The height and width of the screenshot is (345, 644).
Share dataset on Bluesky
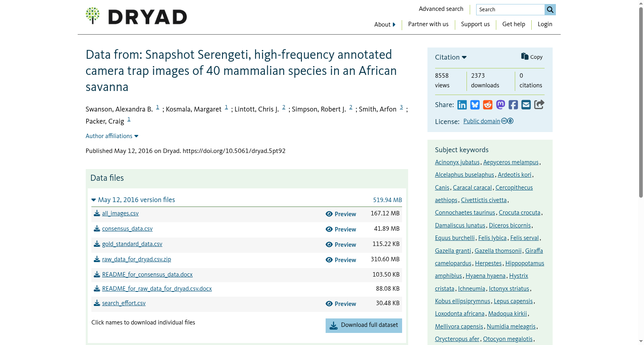coord(475,105)
